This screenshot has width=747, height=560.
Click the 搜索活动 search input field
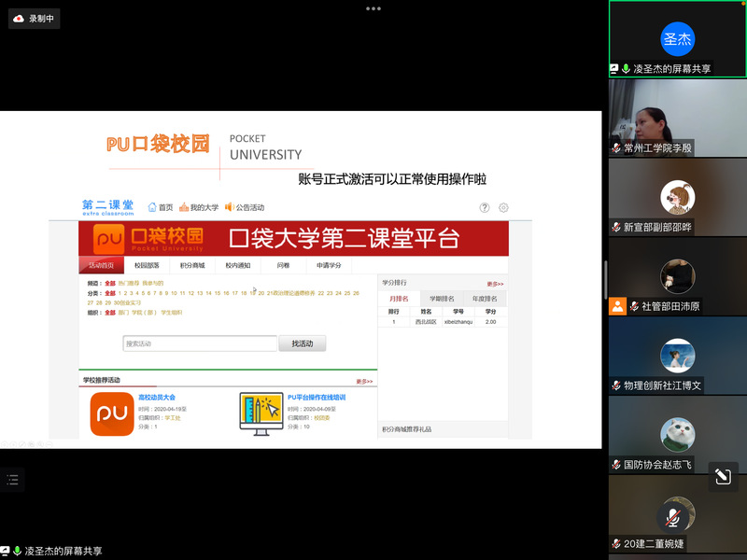(200, 343)
